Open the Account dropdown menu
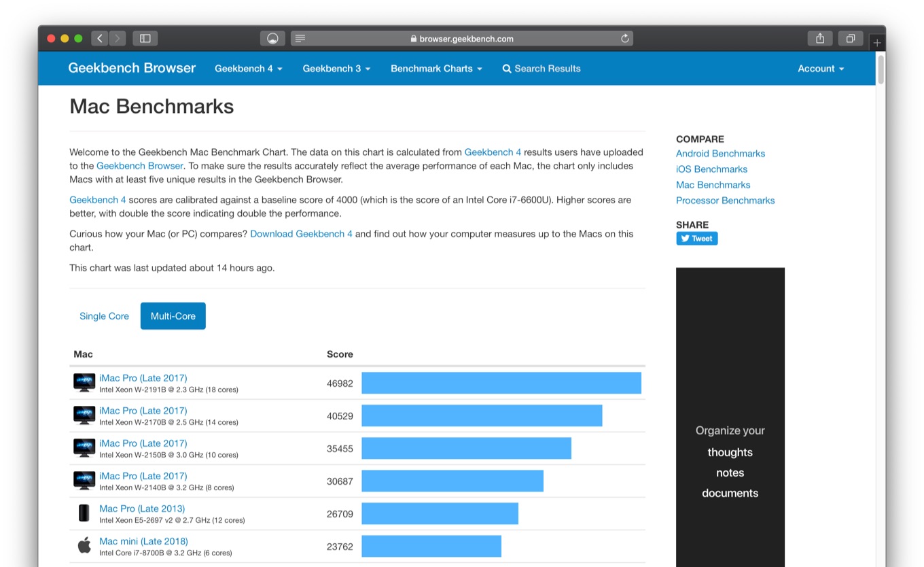Image resolution: width=924 pixels, height=567 pixels. [821, 69]
